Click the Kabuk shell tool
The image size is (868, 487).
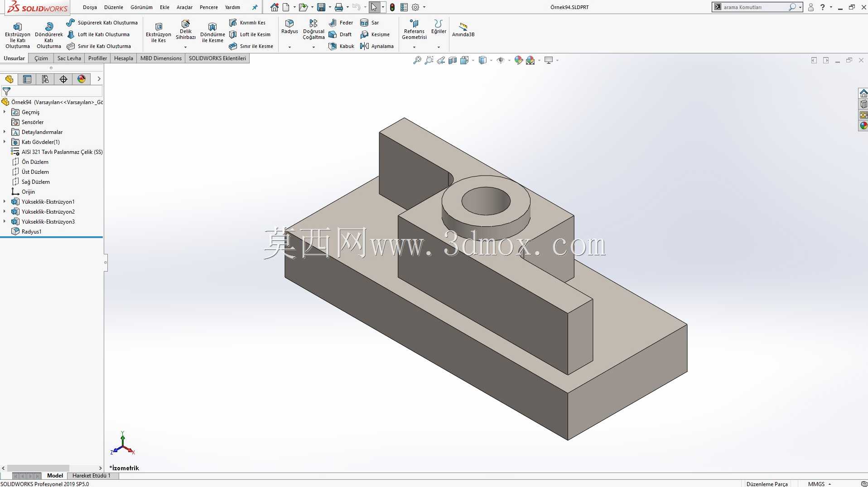click(342, 46)
